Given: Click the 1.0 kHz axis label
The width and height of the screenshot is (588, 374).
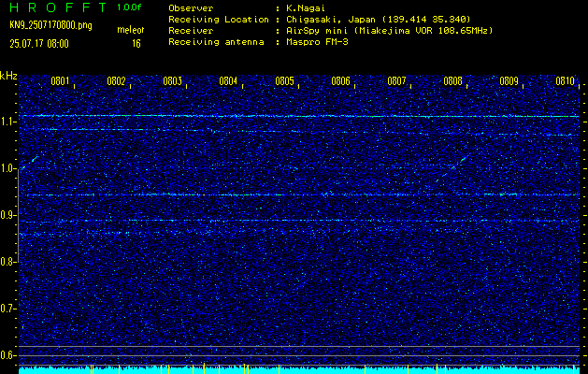Looking at the screenshot, I should [8, 169].
